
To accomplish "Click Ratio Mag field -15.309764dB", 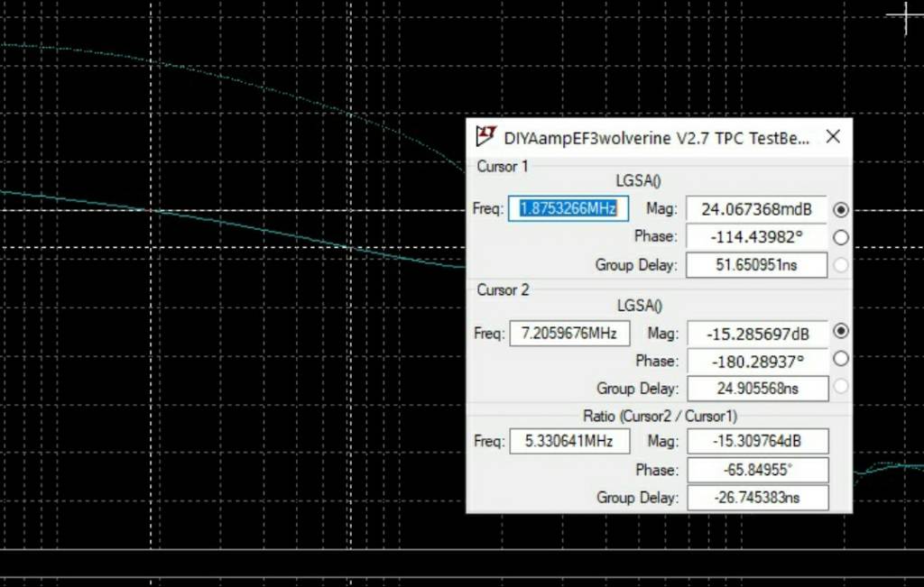I will 758,442.
